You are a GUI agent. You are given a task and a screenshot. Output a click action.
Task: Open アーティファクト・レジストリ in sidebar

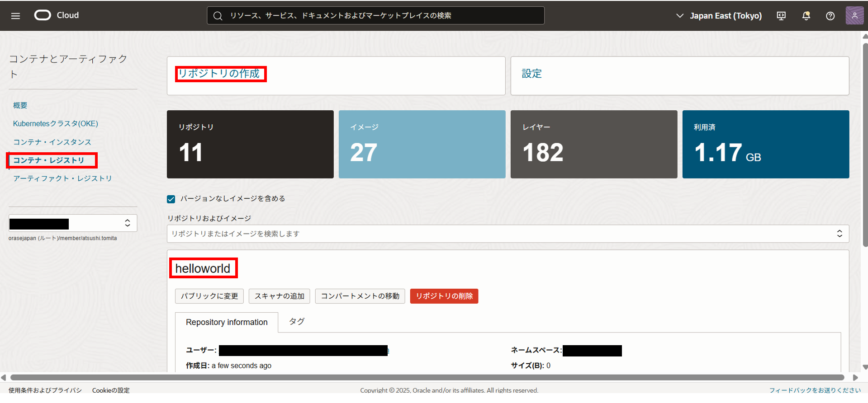coord(62,178)
